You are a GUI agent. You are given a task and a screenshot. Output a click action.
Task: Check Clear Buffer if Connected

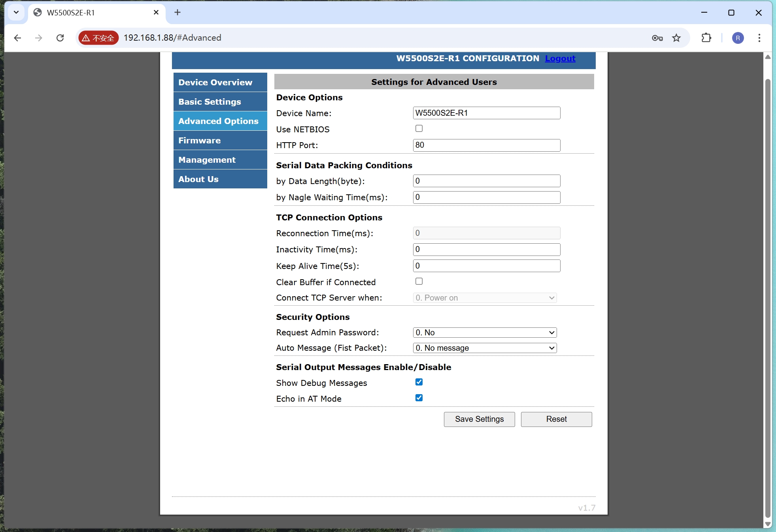tap(419, 281)
